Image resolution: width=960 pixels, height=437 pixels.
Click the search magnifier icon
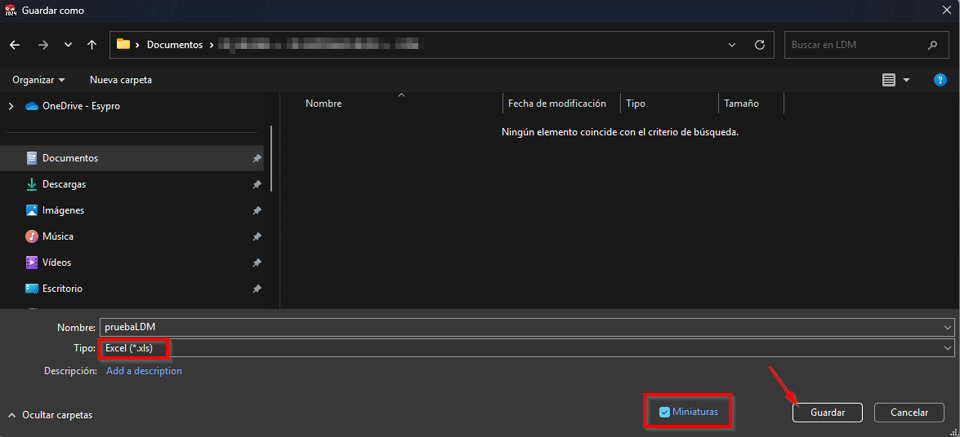[932, 45]
